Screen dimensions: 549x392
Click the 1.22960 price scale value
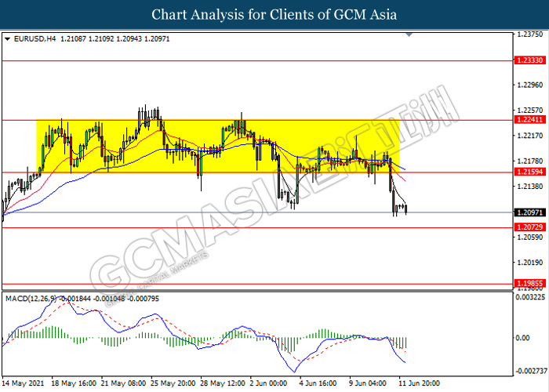529,85
